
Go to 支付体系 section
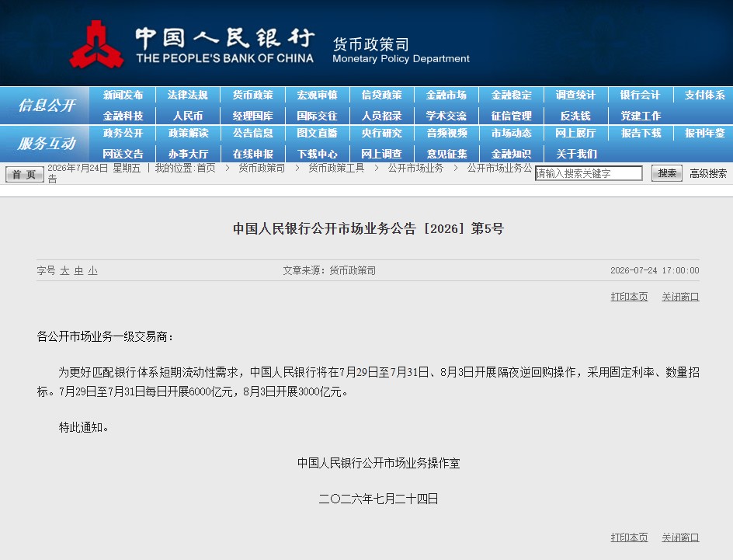[704, 95]
